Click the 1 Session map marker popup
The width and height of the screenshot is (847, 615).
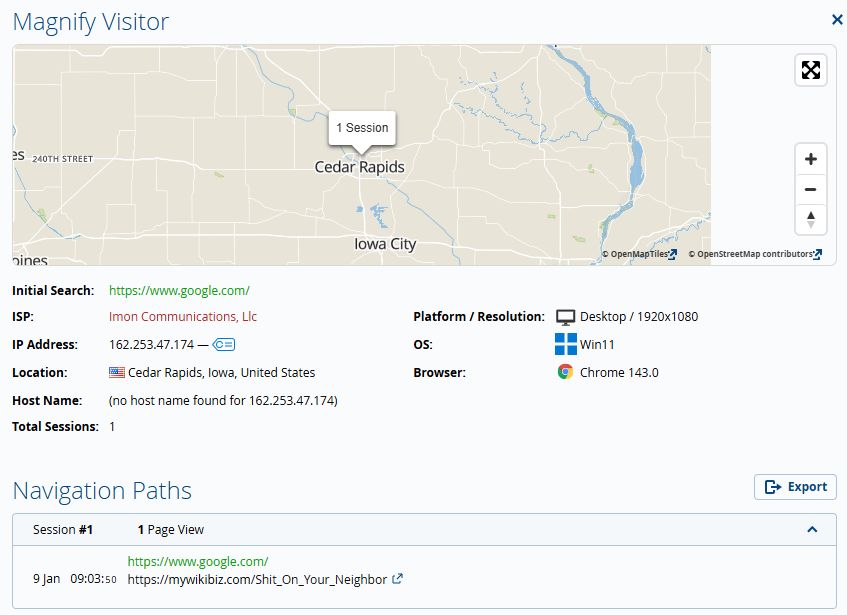[362, 128]
